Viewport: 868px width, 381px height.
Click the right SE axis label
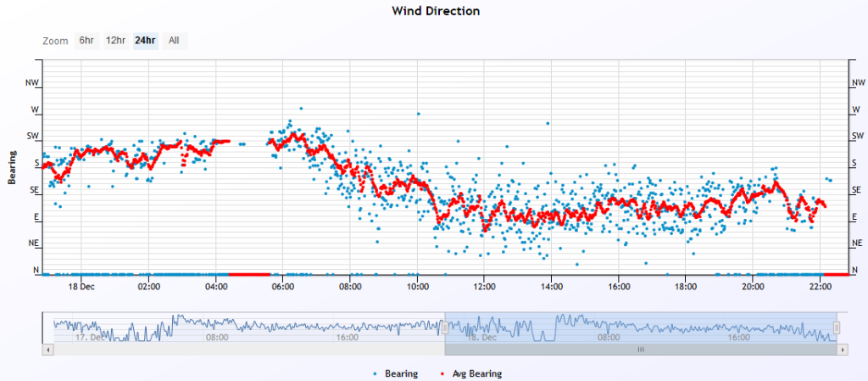click(856, 189)
